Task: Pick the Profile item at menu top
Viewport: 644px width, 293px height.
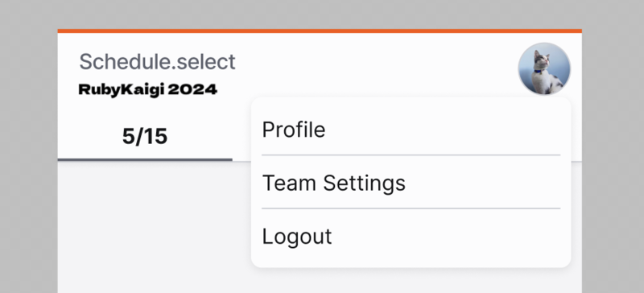Action: pyautogui.click(x=411, y=130)
